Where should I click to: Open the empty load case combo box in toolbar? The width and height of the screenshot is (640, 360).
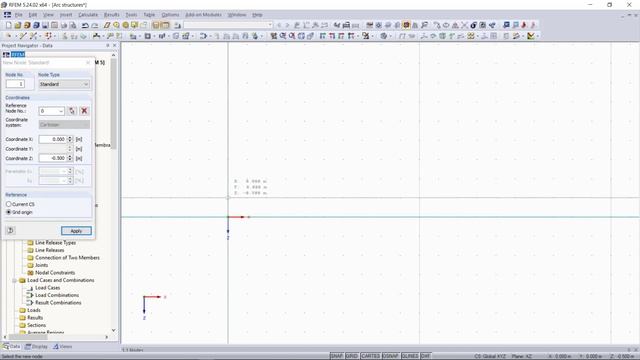pos(228,25)
